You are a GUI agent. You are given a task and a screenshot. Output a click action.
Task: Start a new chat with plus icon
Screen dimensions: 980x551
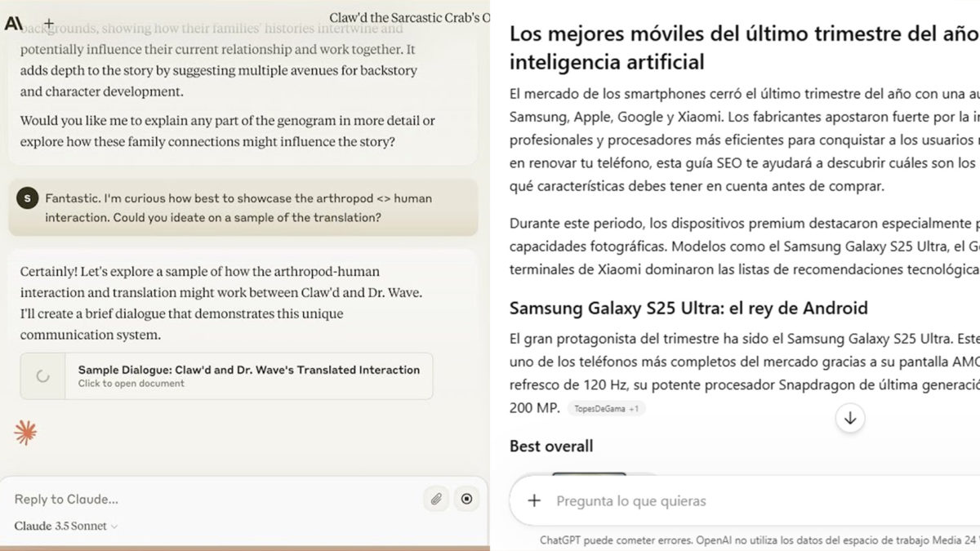point(48,23)
